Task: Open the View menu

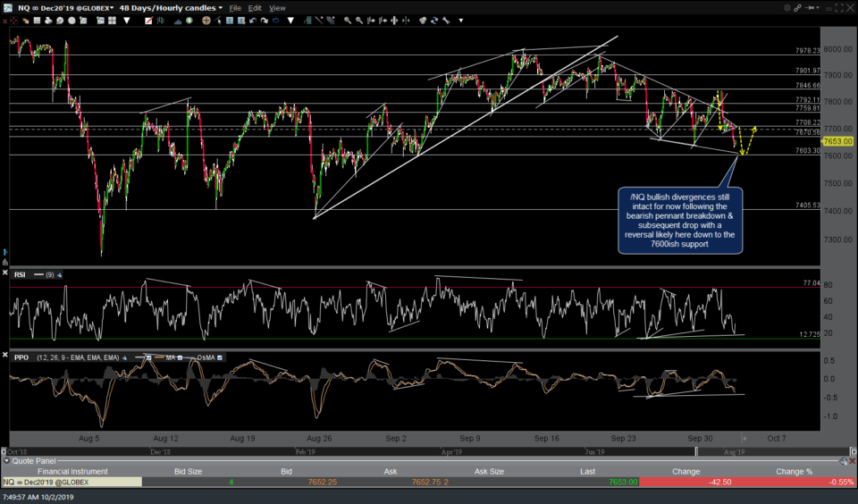Action: [x=277, y=8]
